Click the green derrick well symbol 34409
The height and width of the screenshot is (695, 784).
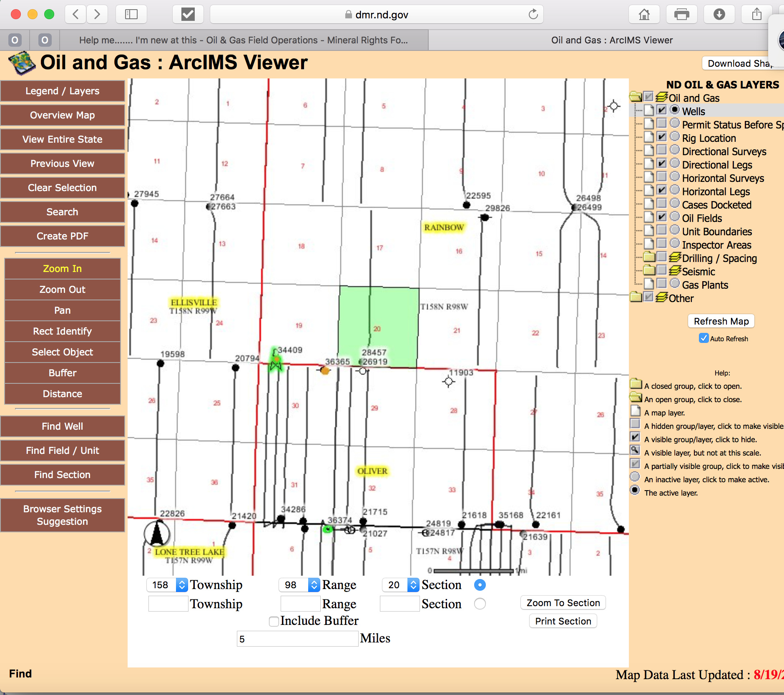click(x=276, y=362)
